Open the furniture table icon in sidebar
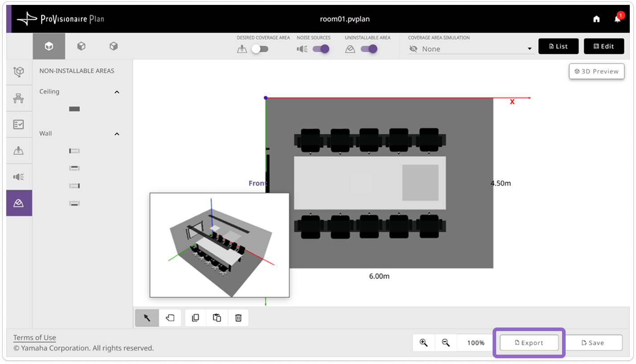636x364 pixels. coord(19,98)
